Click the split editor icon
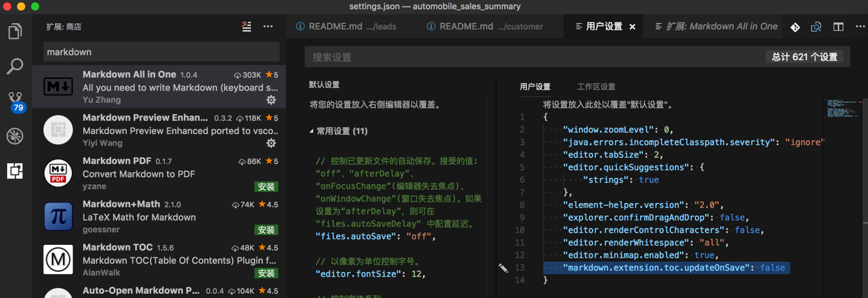The height and width of the screenshot is (298, 868). click(x=838, y=27)
